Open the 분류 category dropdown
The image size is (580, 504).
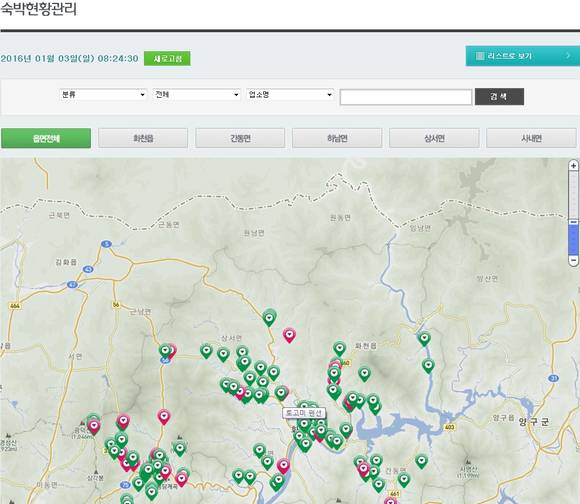(103, 95)
